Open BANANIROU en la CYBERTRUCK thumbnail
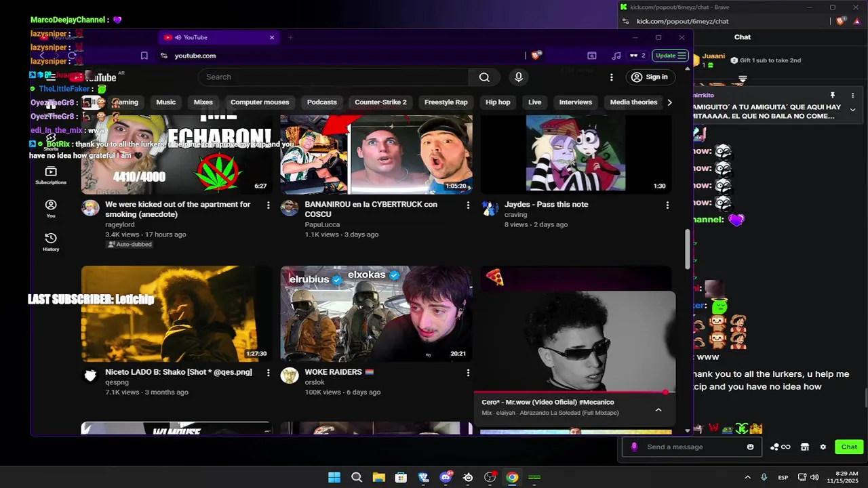Viewport: 868px width, 488px height. (376, 154)
